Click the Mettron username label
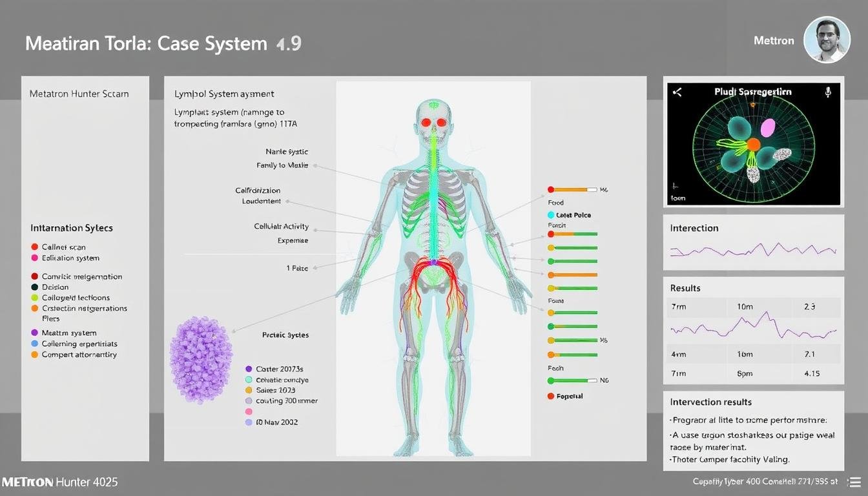The height and width of the screenshot is (496, 868). point(774,40)
